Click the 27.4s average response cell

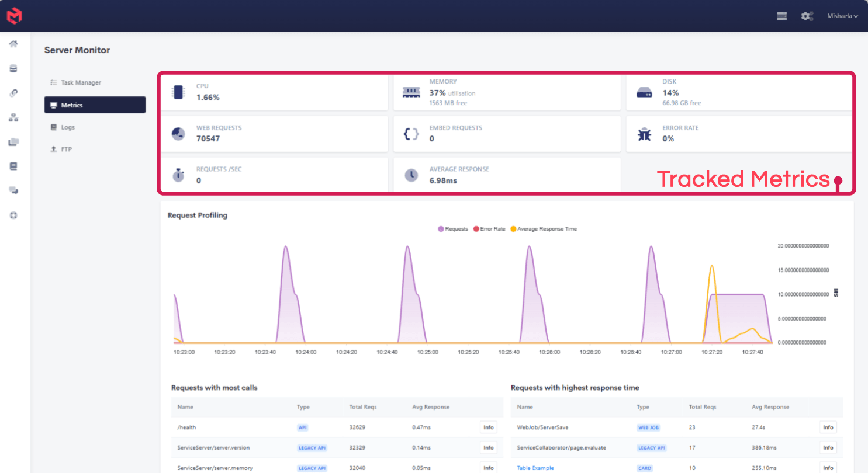(758, 427)
